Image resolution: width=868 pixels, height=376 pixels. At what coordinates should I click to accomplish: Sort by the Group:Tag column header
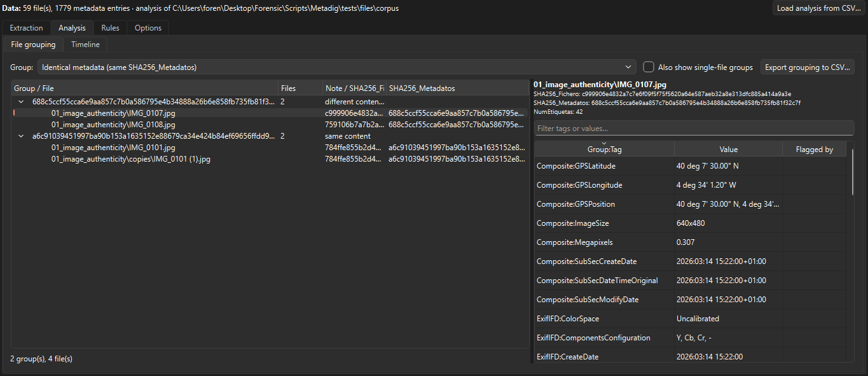pos(604,150)
